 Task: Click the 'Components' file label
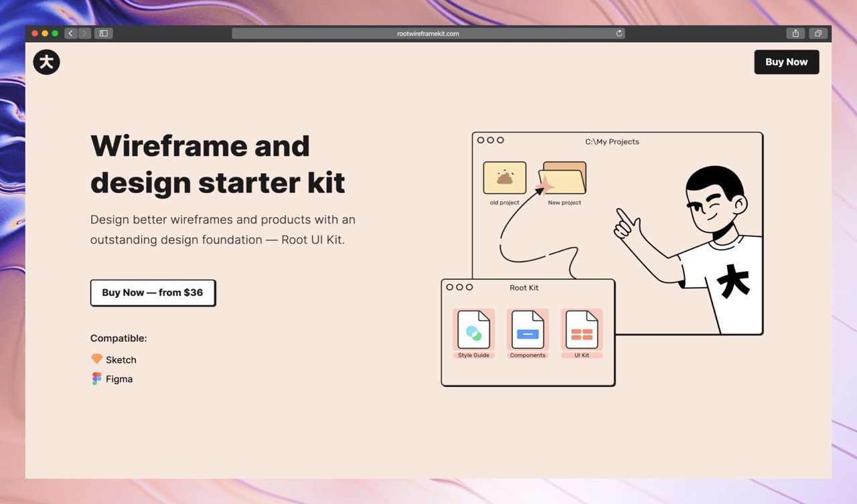(x=528, y=355)
